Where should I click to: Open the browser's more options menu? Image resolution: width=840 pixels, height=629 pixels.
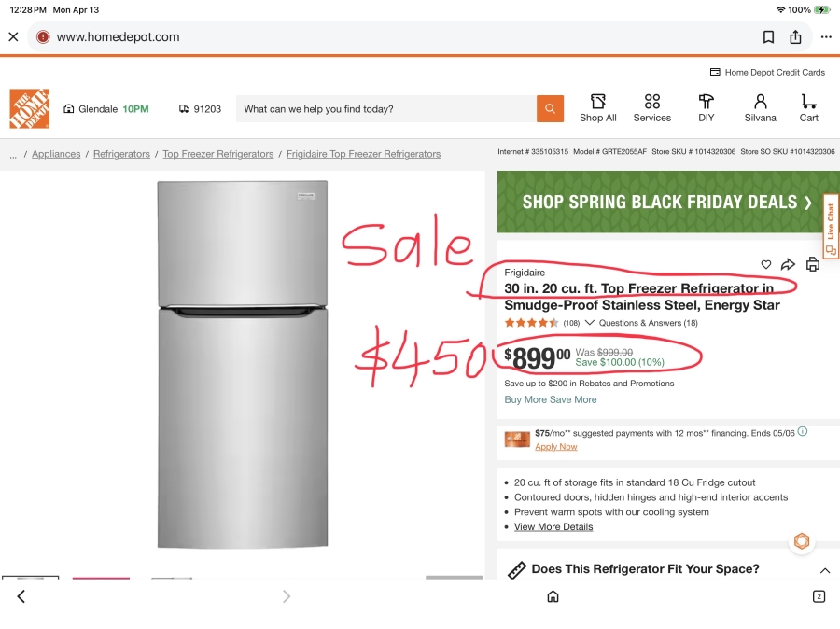[x=826, y=37]
